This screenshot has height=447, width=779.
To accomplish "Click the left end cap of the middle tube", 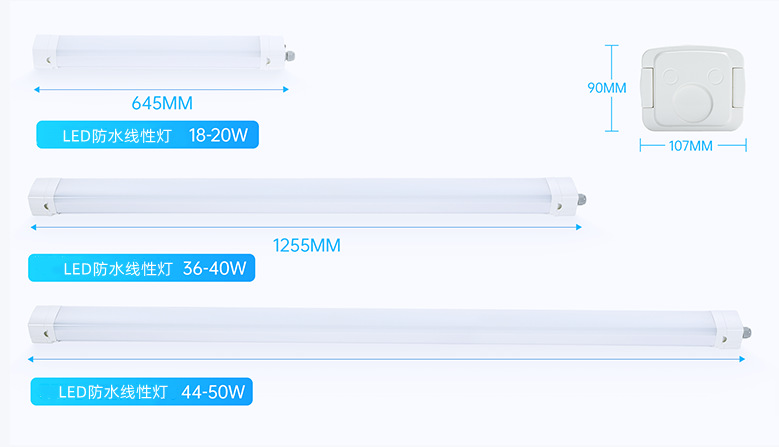I will (x=44, y=195).
